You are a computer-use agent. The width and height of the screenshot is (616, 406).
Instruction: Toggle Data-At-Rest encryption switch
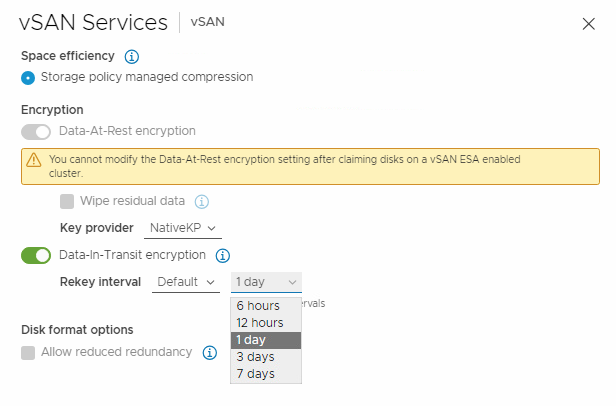tap(36, 132)
